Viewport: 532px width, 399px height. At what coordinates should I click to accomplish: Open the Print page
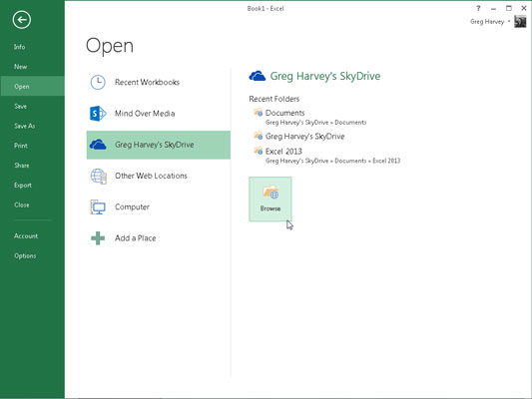click(21, 146)
